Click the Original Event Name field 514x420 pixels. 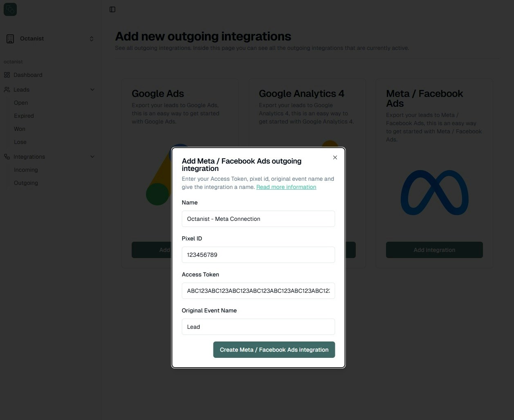(258, 327)
